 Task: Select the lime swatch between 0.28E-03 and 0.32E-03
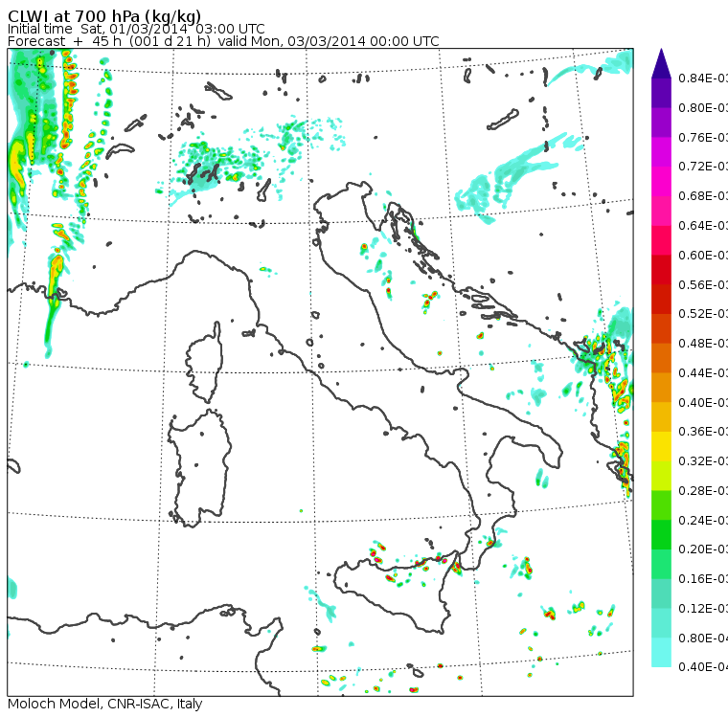(x=662, y=476)
